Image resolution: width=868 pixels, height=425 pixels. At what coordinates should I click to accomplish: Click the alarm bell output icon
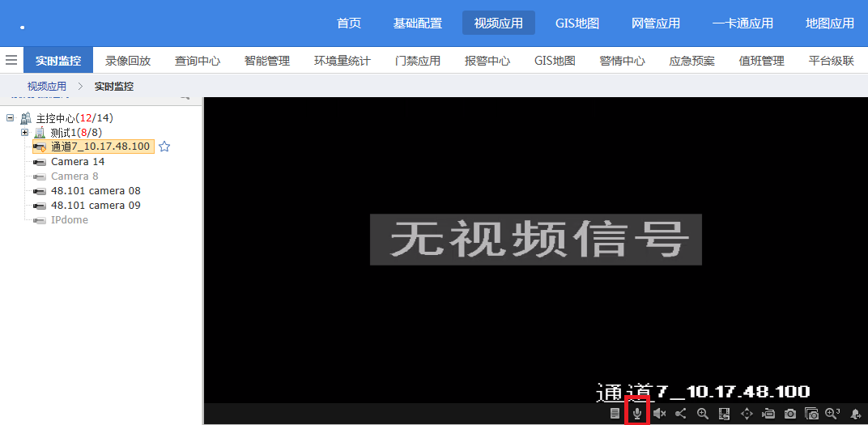coord(855,414)
